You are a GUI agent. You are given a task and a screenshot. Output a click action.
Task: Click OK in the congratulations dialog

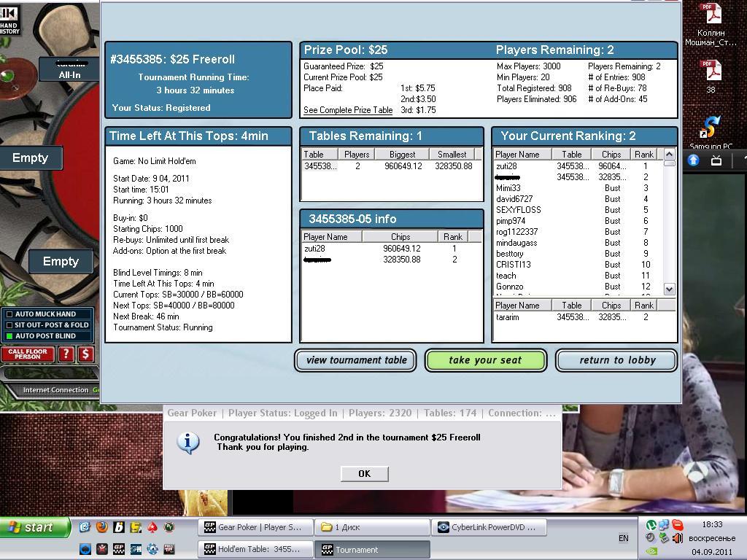pos(365,474)
